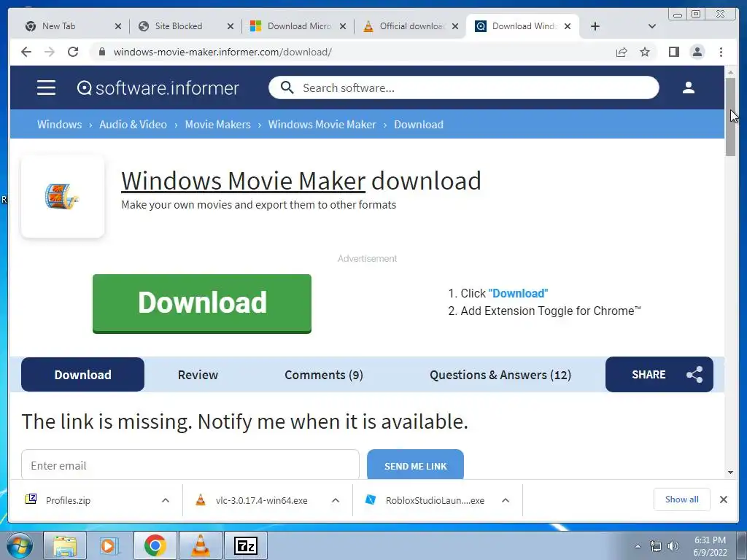
Task: Click the padlock site info icon
Action: (102, 52)
